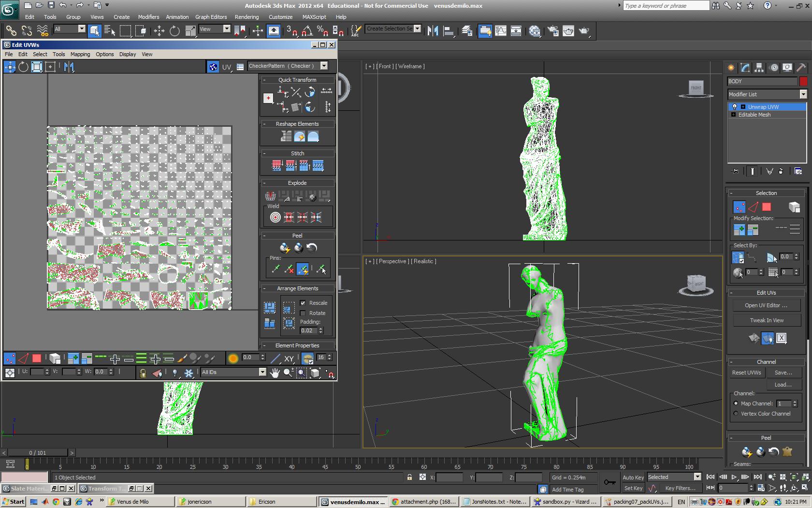Uncheck the Rescale checkbox
Screen dimensions: 812x508
pyautogui.click(x=303, y=303)
